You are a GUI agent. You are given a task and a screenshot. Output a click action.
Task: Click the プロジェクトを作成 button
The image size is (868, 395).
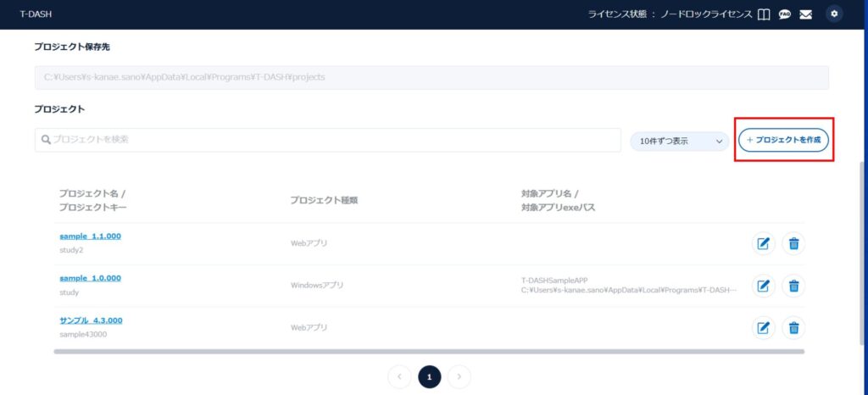coord(783,140)
